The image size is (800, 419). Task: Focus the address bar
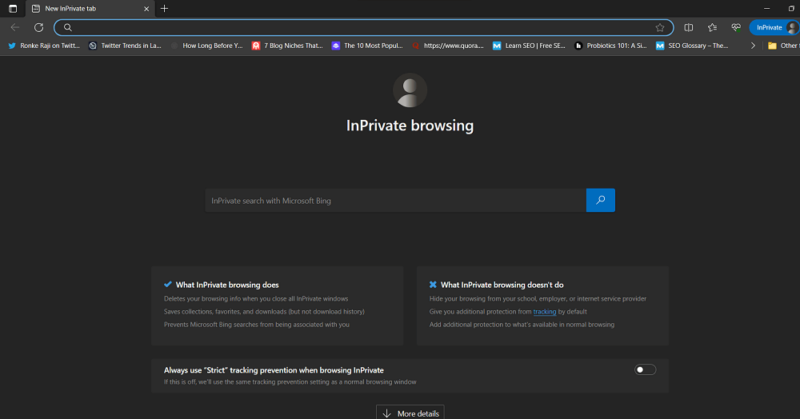point(364,28)
